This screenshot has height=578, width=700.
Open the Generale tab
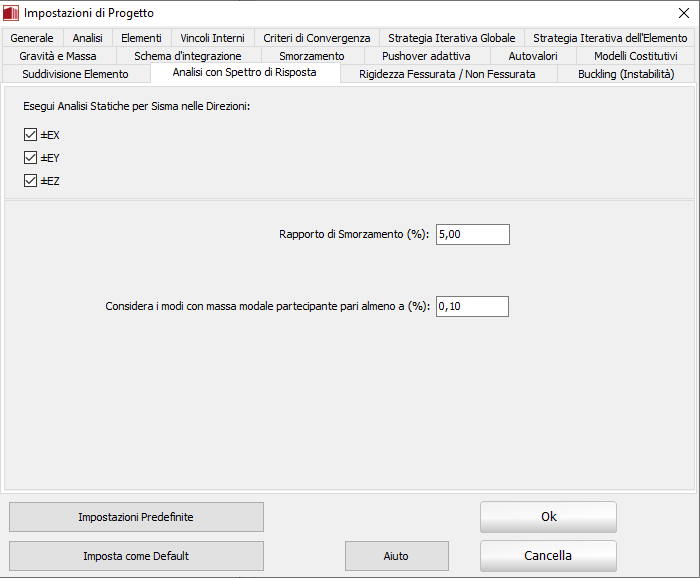(x=32, y=38)
